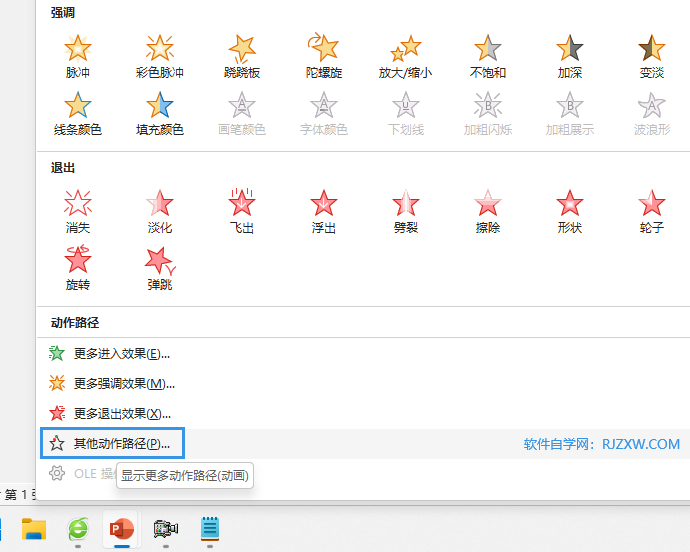The image size is (690, 552).
Task: Open PowerPoint from the taskbar
Action: [123, 529]
